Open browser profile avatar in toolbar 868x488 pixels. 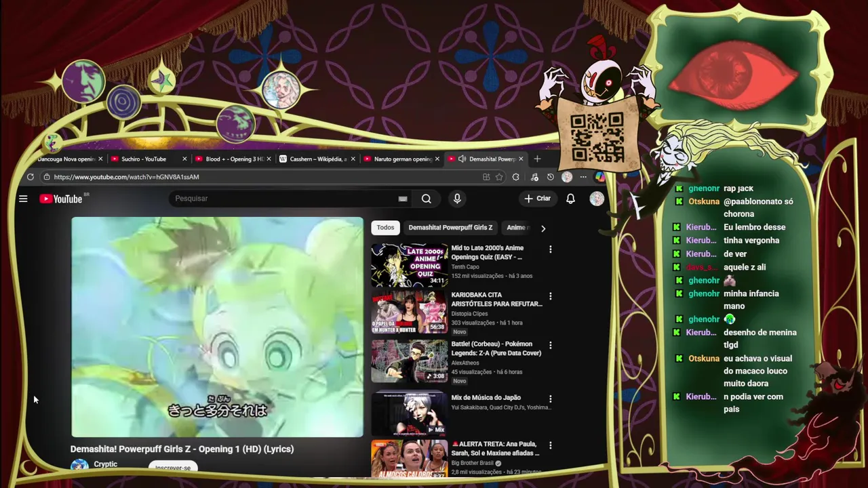pos(567,177)
